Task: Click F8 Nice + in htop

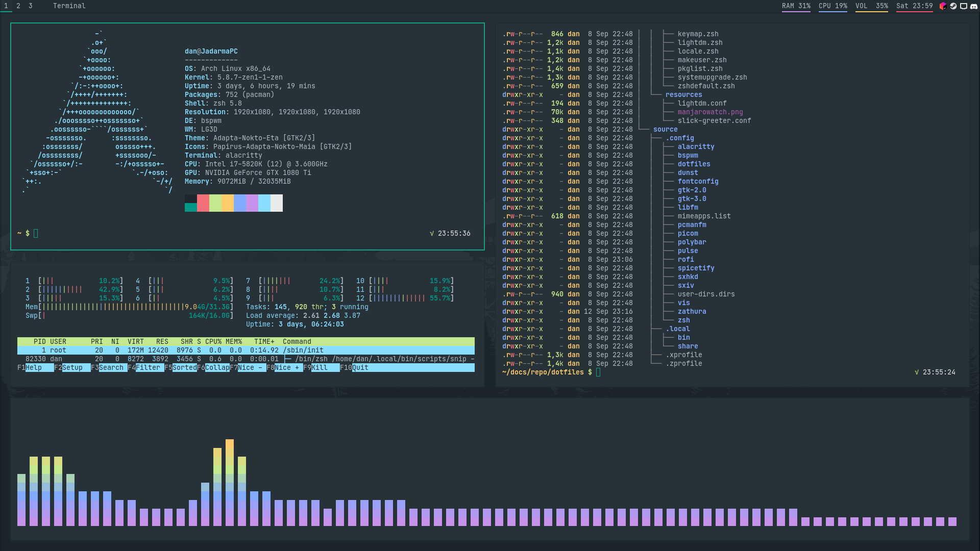Action: [285, 368]
